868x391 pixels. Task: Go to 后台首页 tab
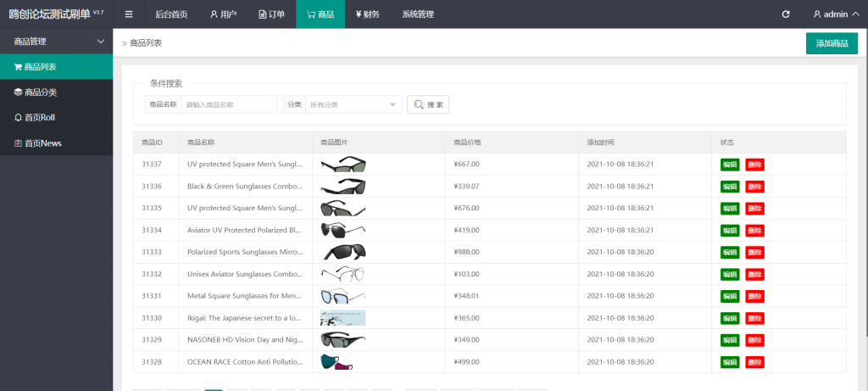pyautogui.click(x=171, y=14)
